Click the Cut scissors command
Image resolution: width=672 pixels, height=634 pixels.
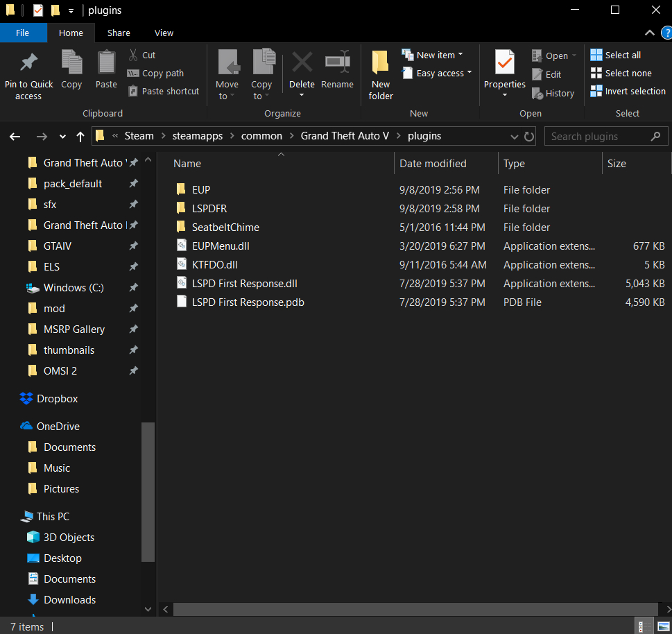[x=142, y=55]
